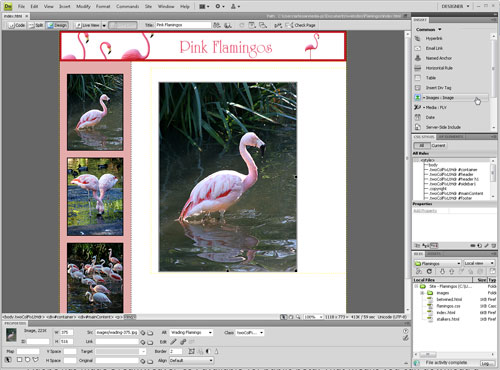
Task: Open the Extend Dreamweaver gear dropdown
Action: [x=220, y=6]
